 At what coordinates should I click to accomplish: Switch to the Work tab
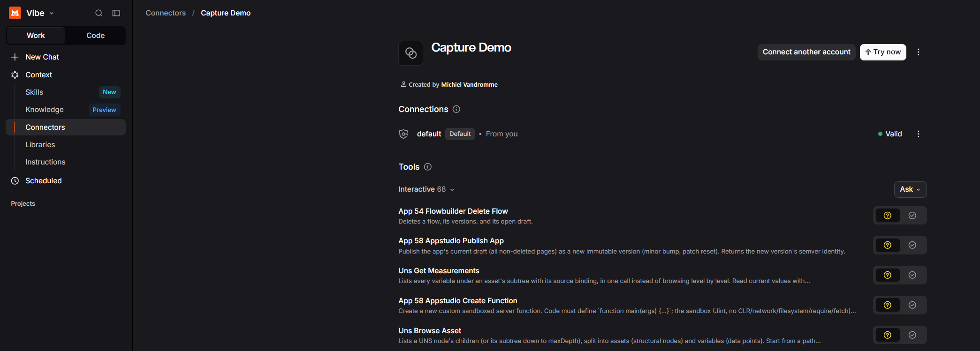point(36,36)
